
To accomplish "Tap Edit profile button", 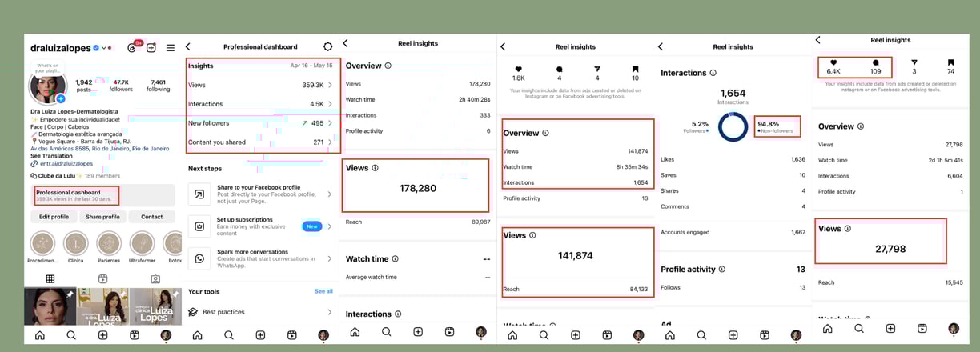I will tap(54, 217).
